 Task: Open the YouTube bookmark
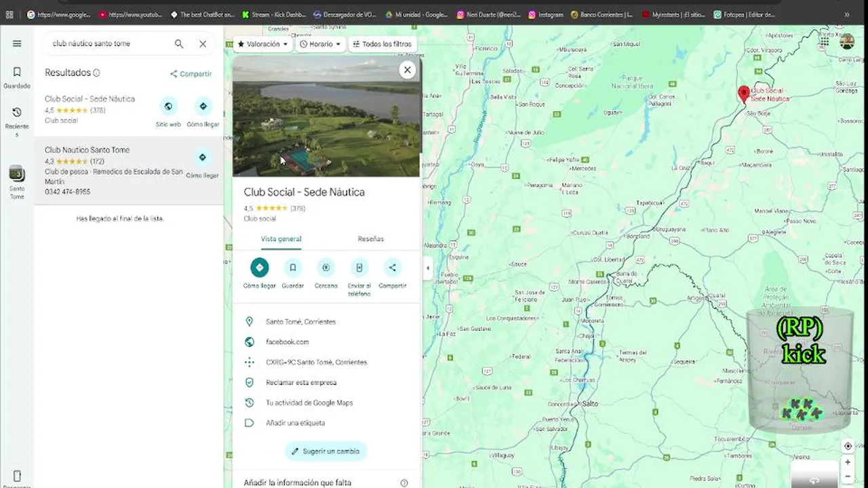coord(130,14)
